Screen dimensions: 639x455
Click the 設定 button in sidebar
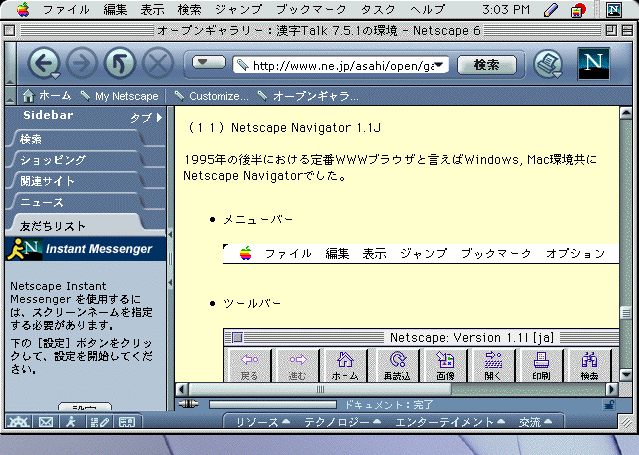[85, 407]
